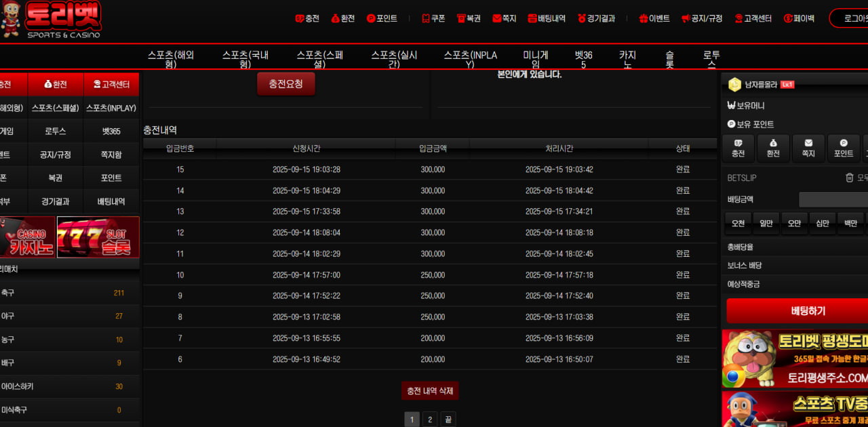Go to page 2 of deposit history

tap(430, 420)
